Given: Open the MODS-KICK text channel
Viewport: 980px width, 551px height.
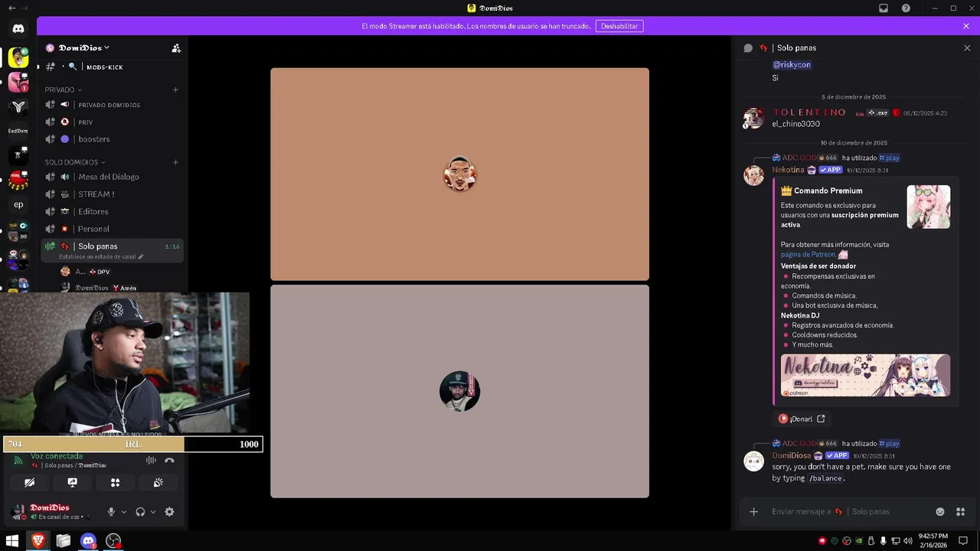Looking at the screenshot, I should click(x=112, y=67).
